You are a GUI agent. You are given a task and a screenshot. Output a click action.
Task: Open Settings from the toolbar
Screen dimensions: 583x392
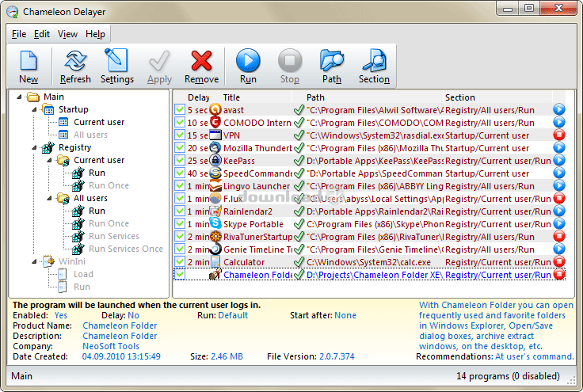[x=116, y=60]
